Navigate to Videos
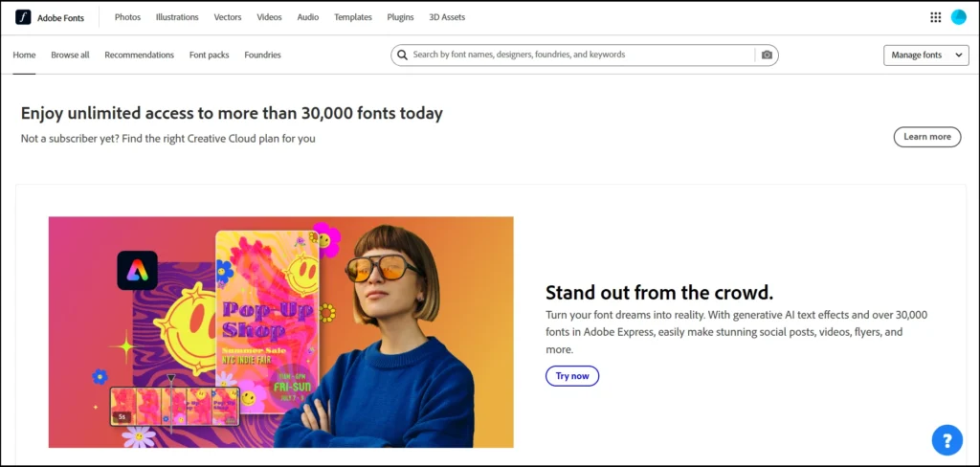 point(269,17)
